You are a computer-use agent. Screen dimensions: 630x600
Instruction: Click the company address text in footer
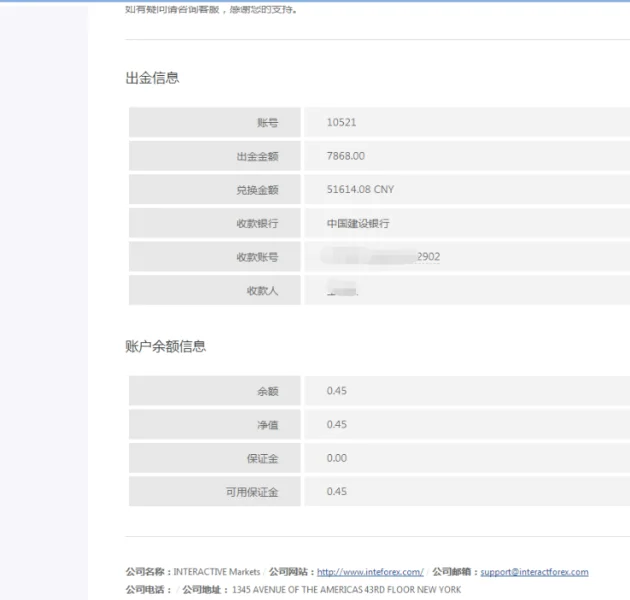(346, 590)
